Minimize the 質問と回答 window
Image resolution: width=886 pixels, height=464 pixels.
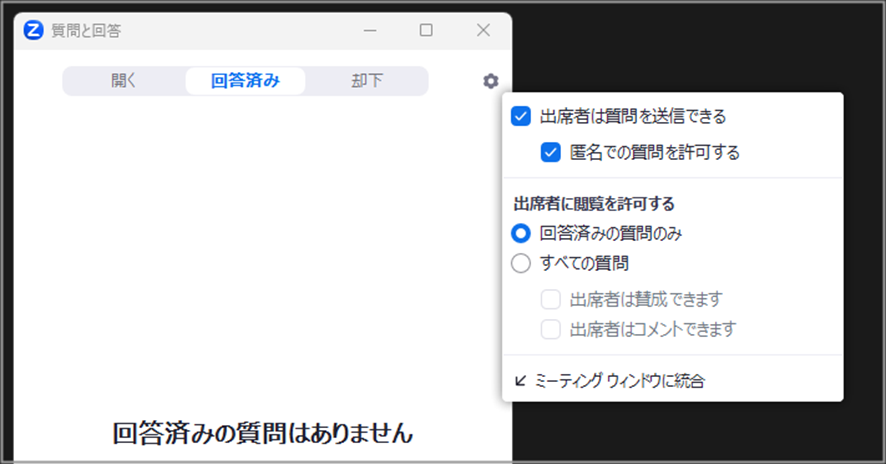click(x=370, y=30)
